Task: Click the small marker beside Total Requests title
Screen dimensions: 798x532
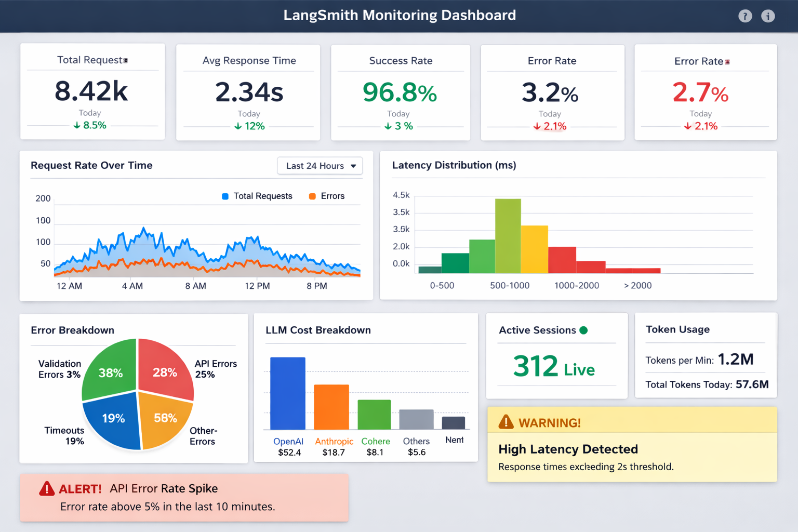Action: [x=126, y=61]
